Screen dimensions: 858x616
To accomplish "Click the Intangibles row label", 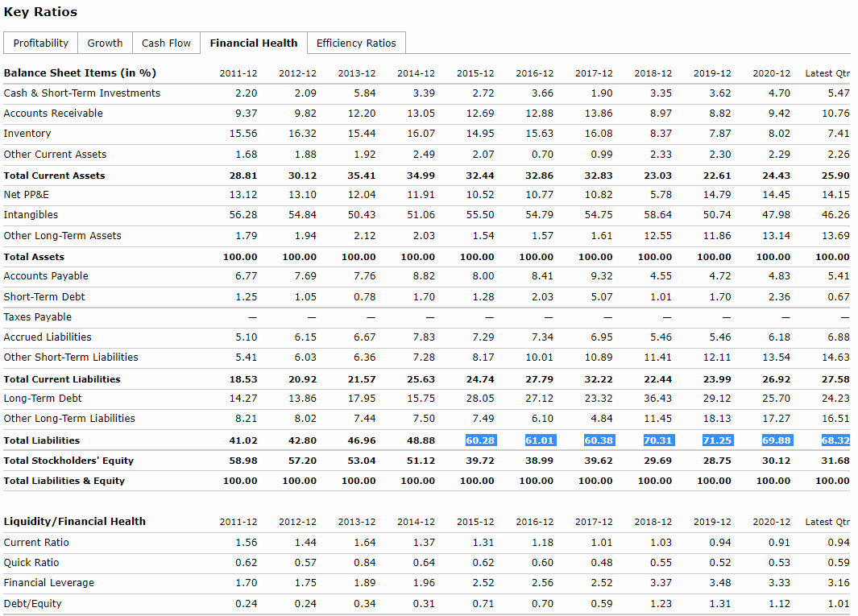I will tap(31, 215).
